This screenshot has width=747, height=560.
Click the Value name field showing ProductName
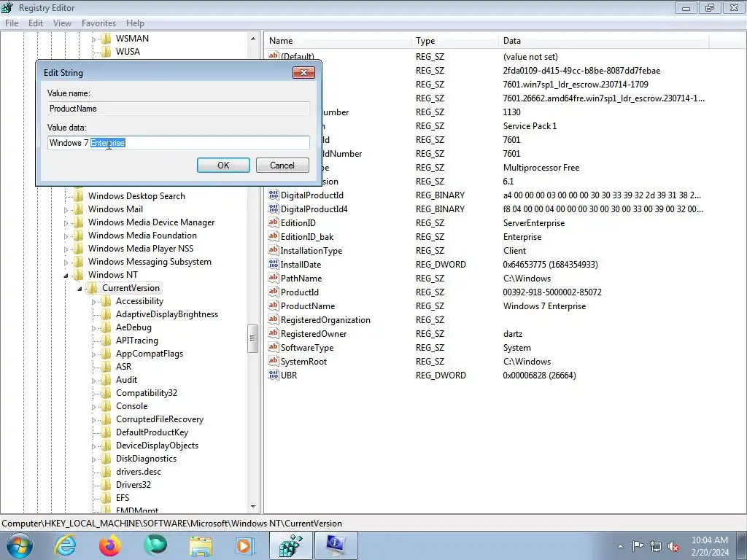(179, 109)
